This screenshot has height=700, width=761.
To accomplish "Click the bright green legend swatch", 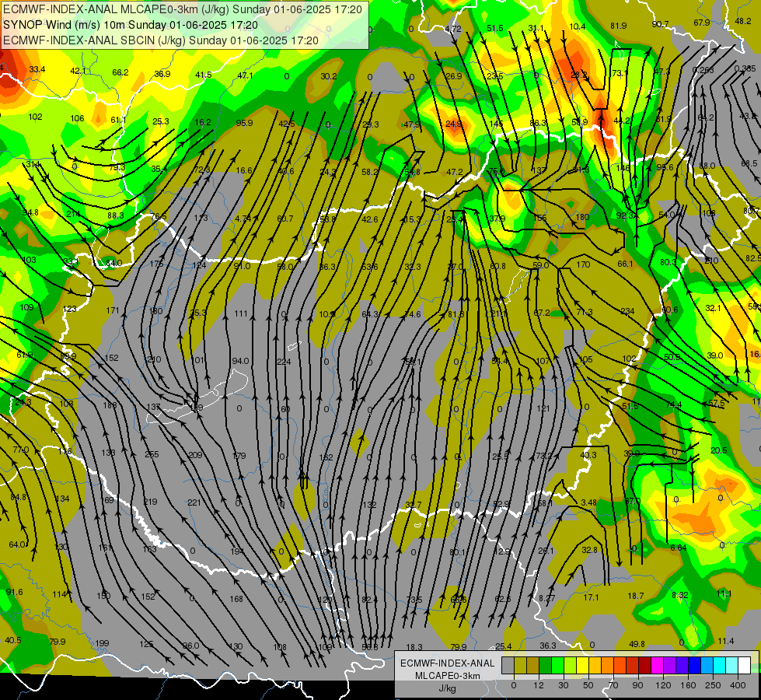I will click(x=557, y=666).
